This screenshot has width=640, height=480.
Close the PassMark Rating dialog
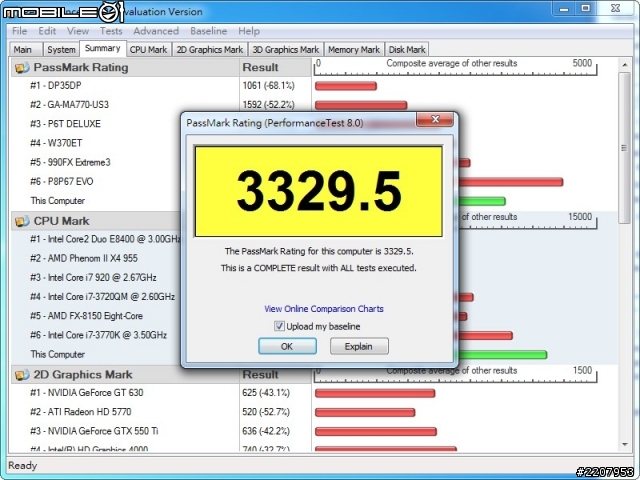click(x=435, y=119)
